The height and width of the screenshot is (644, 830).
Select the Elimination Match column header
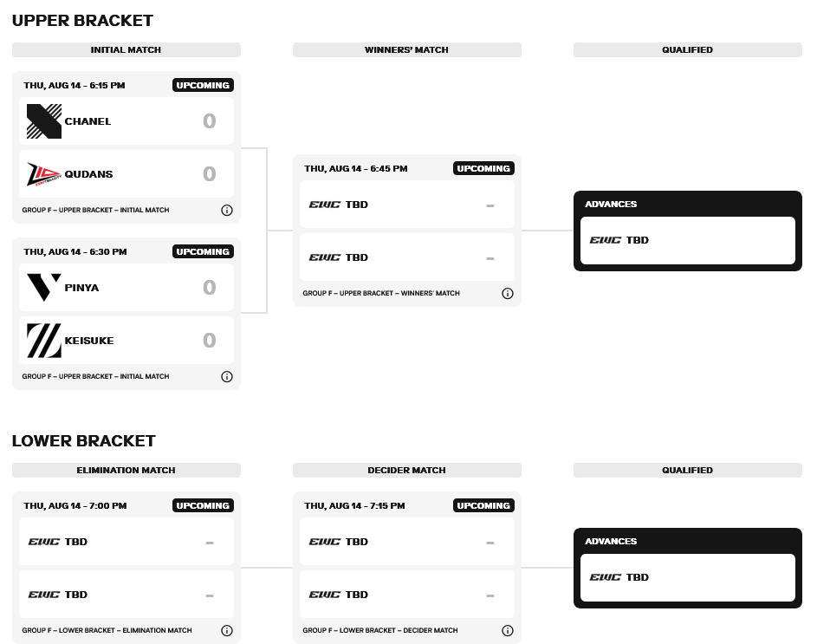[x=126, y=471]
